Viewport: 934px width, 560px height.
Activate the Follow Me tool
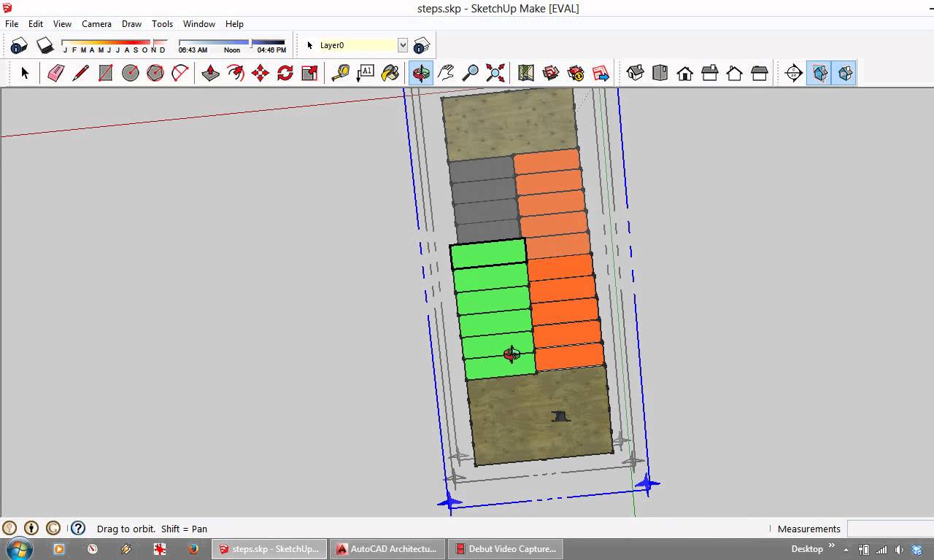coord(235,73)
